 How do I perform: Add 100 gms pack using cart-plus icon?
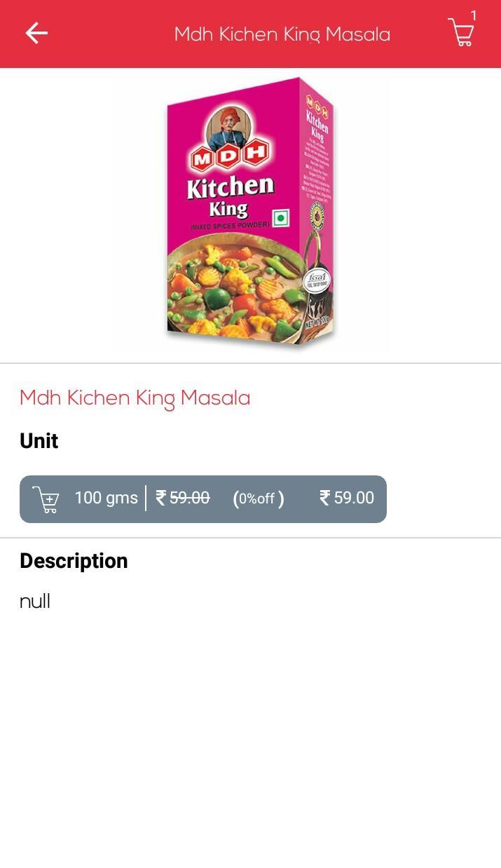click(x=46, y=499)
